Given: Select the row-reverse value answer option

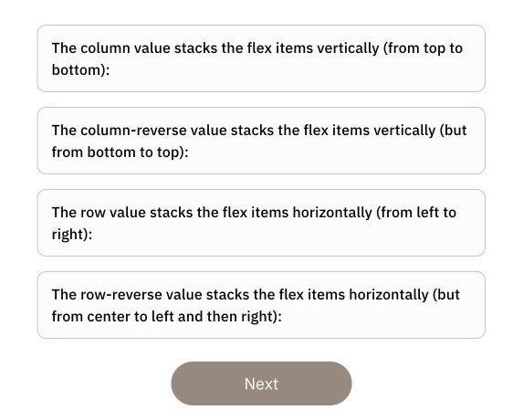Looking at the screenshot, I should click(x=261, y=305).
